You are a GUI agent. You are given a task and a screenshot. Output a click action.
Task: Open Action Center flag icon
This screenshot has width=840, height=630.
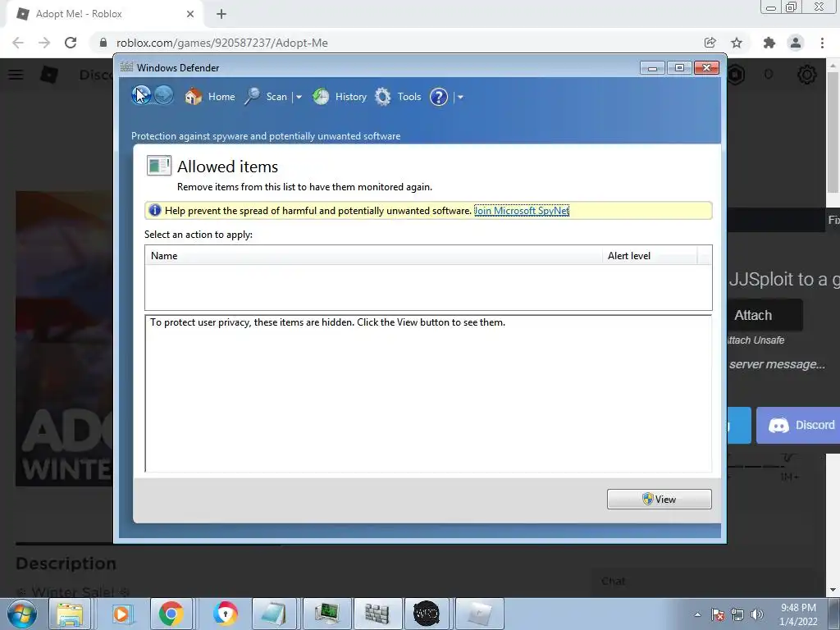(x=718, y=614)
